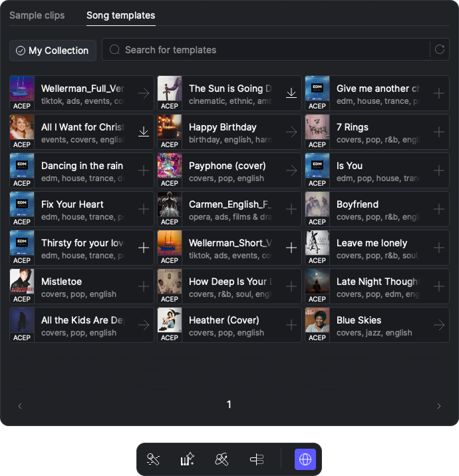Click the orbiting microphone icon in toolbar
The height and width of the screenshot is (476, 459).
point(222,459)
